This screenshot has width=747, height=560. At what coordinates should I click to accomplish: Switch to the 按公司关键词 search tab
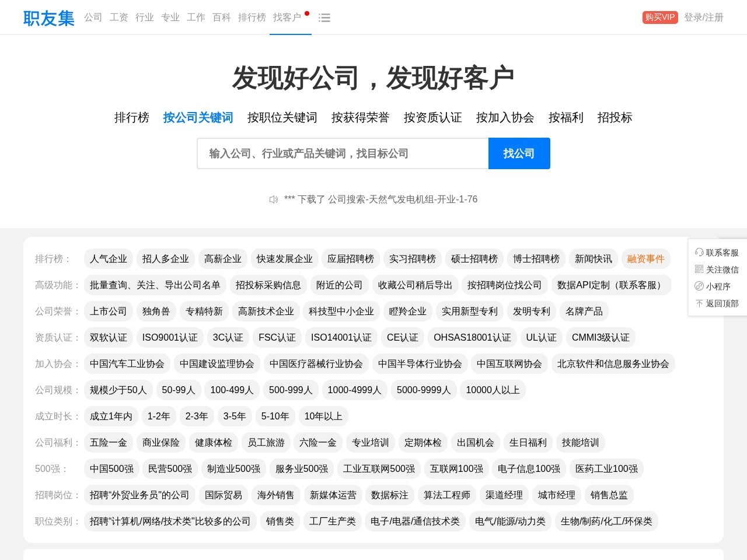(x=198, y=118)
